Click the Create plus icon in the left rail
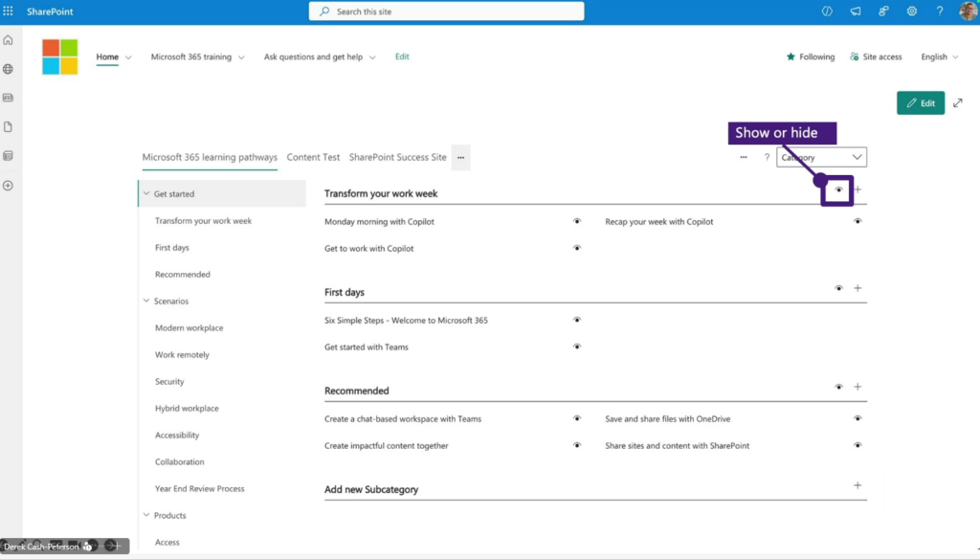This screenshot has height=559, width=980. pos(9,185)
